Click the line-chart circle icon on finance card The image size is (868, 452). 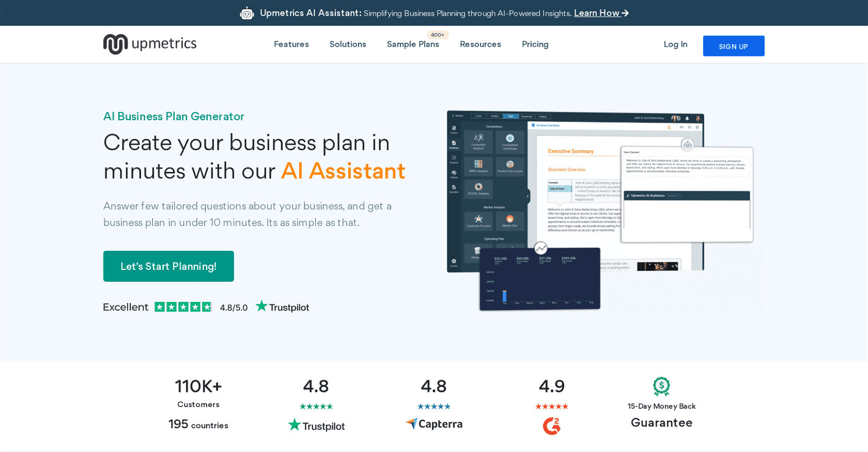(541, 248)
